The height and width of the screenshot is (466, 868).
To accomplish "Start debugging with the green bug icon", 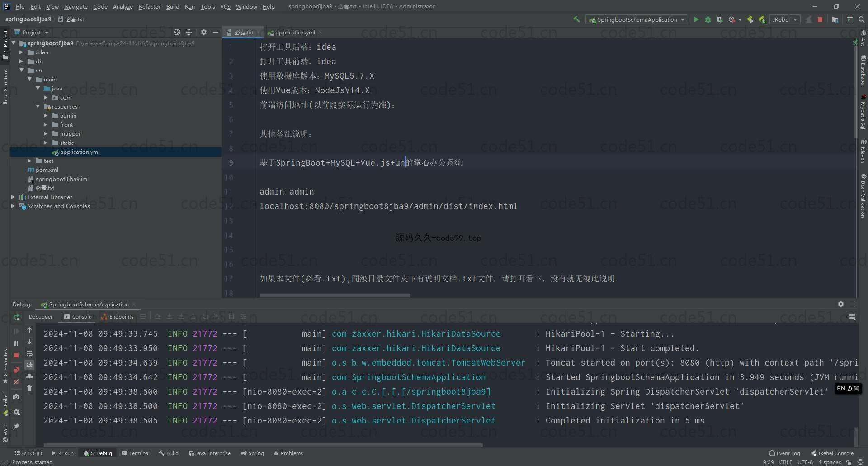I will 708,19.
